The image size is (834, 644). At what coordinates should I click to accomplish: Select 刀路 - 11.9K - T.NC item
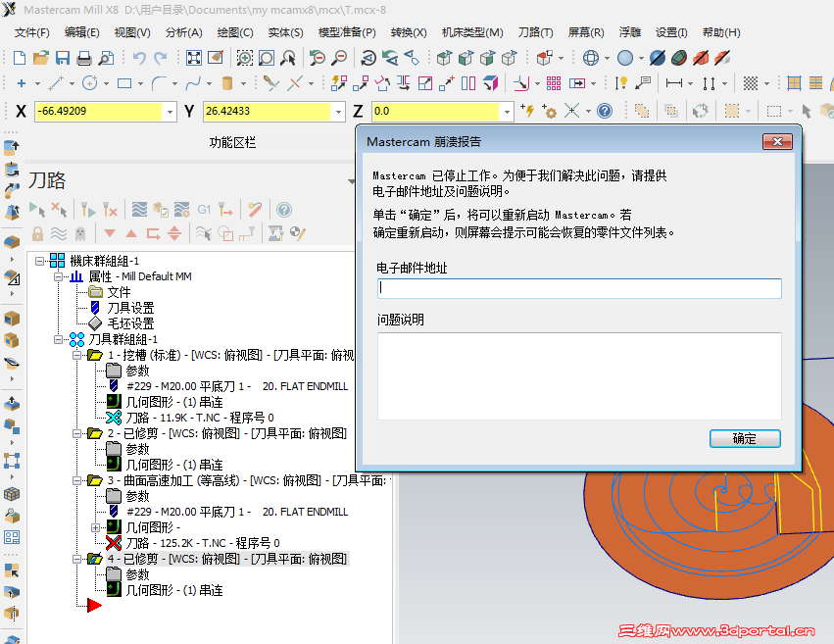coord(200,418)
